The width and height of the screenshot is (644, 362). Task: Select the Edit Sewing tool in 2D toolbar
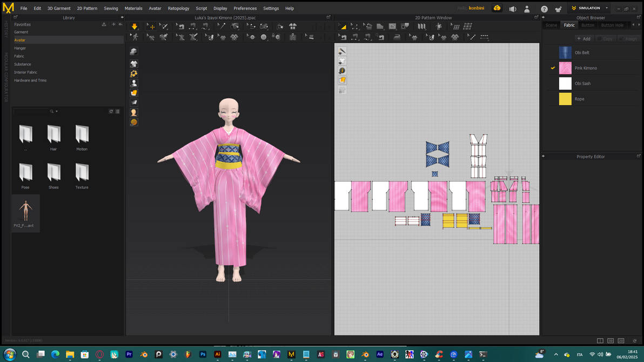(x=342, y=37)
